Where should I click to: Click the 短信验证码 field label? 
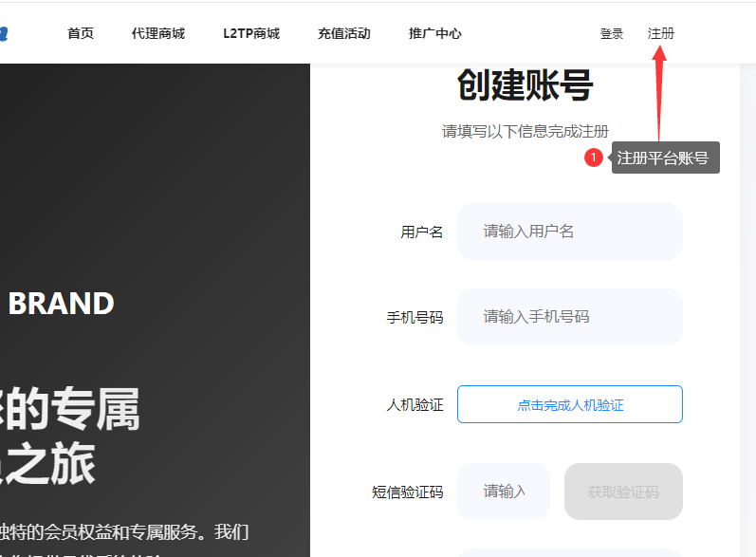coord(408,492)
